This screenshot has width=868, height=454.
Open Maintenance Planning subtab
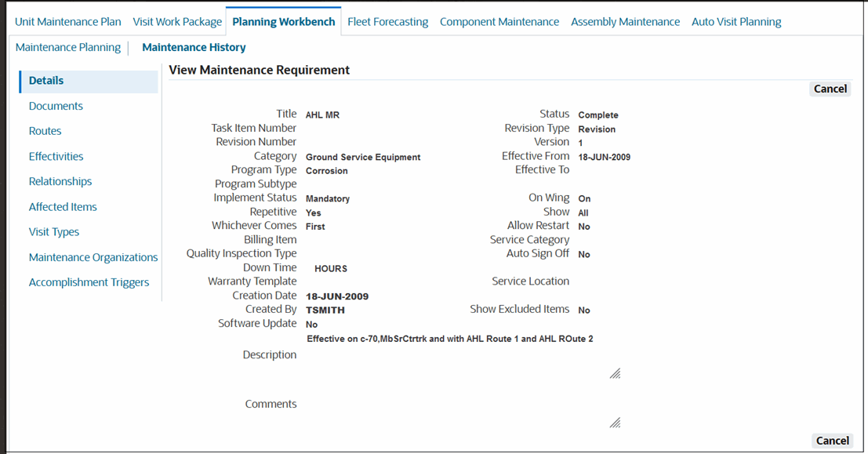68,48
